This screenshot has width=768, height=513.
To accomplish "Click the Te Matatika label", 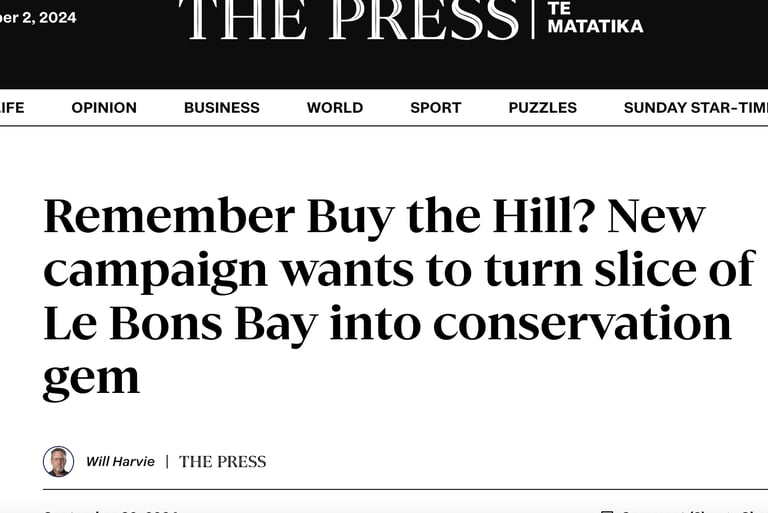I will (595, 18).
